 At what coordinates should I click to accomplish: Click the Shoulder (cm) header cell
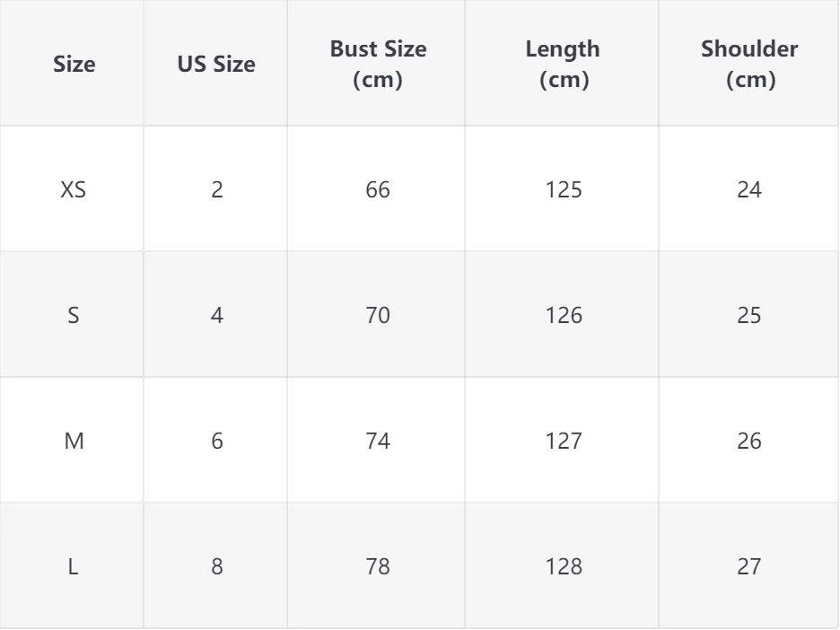[749, 65]
